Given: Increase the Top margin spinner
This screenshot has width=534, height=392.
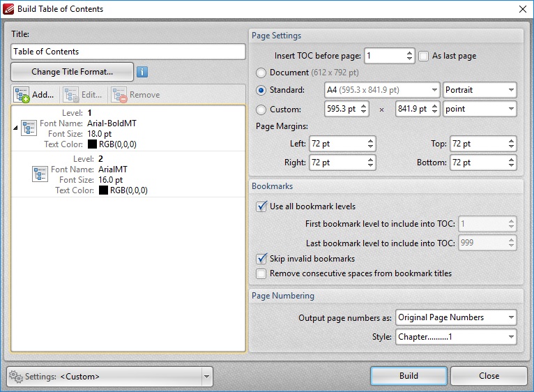Looking at the screenshot, I should click(x=512, y=140).
